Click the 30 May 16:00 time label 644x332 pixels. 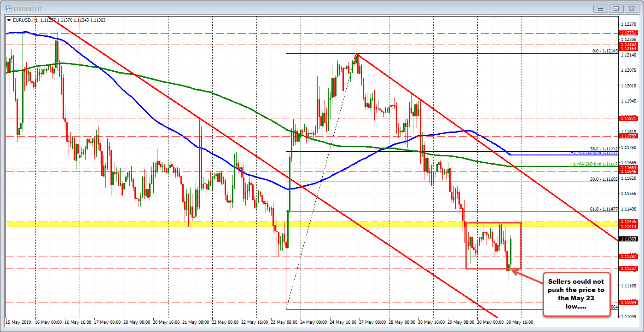521,322
